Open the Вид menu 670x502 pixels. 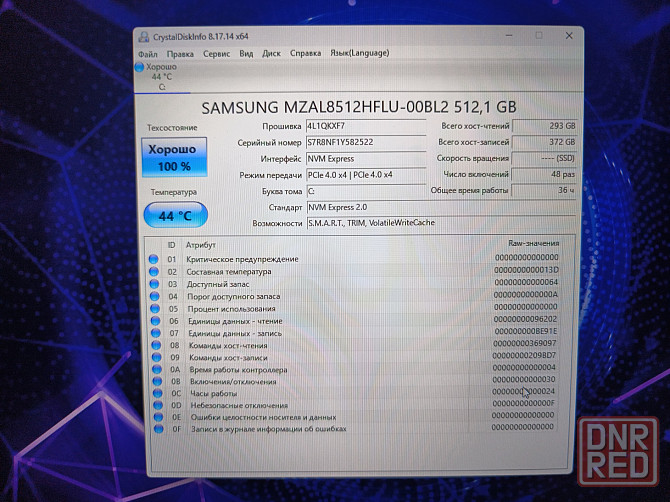tap(246, 53)
